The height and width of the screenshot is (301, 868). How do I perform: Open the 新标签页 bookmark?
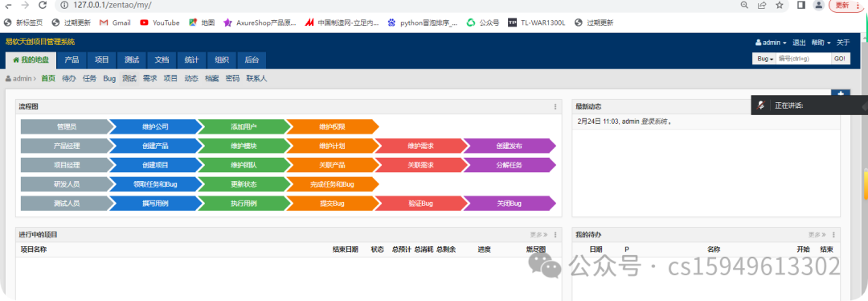[23, 23]
